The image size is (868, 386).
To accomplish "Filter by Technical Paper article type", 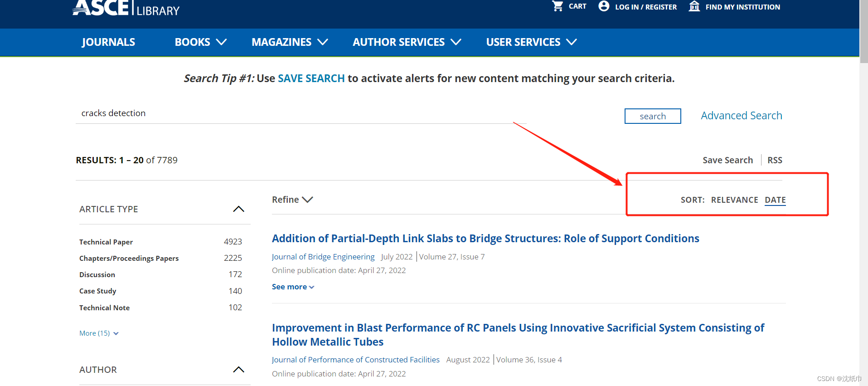I will (106, 242).
